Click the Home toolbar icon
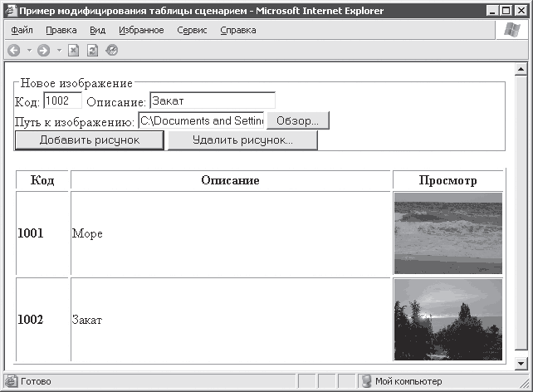 click(112, 50)
